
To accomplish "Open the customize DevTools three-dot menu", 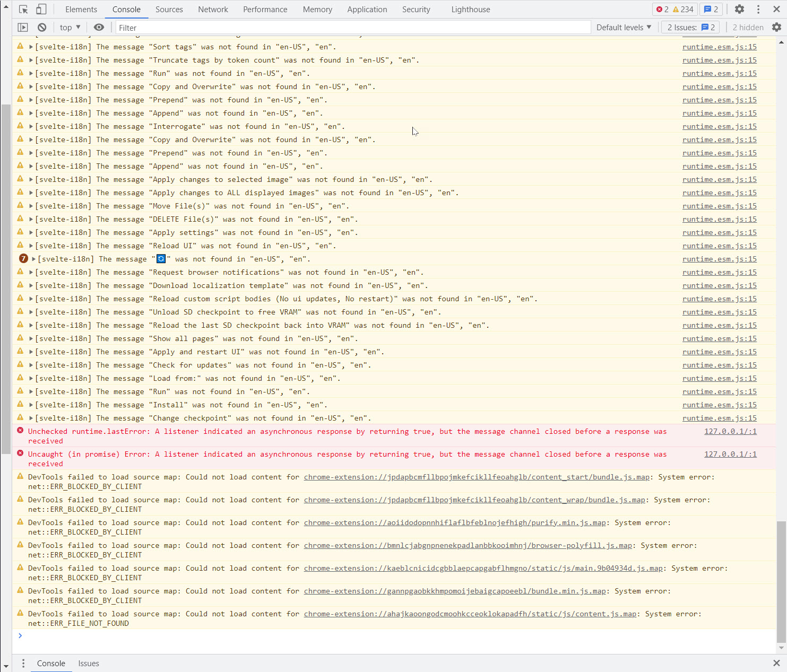I will (758, 9).
